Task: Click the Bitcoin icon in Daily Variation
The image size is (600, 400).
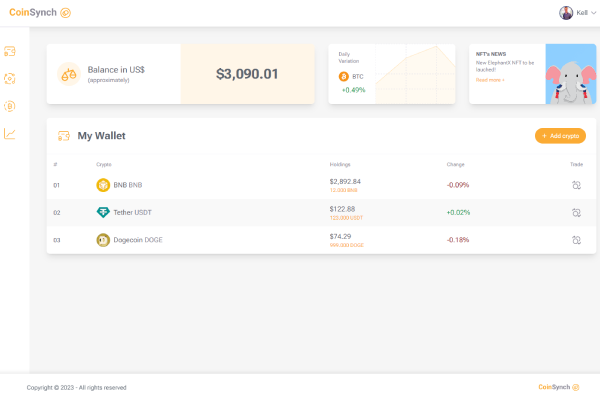Action: coord(344,76)
